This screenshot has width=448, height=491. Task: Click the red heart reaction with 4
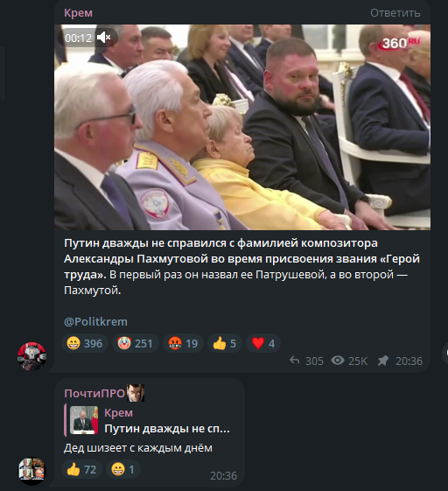pyautogui.click(x=263, y=343)
